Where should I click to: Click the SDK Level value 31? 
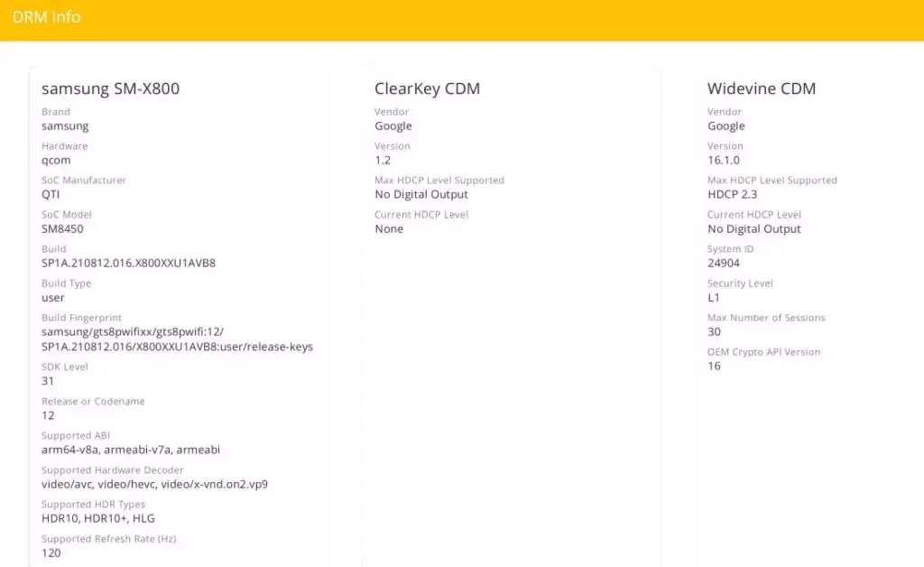click(48, 381)
